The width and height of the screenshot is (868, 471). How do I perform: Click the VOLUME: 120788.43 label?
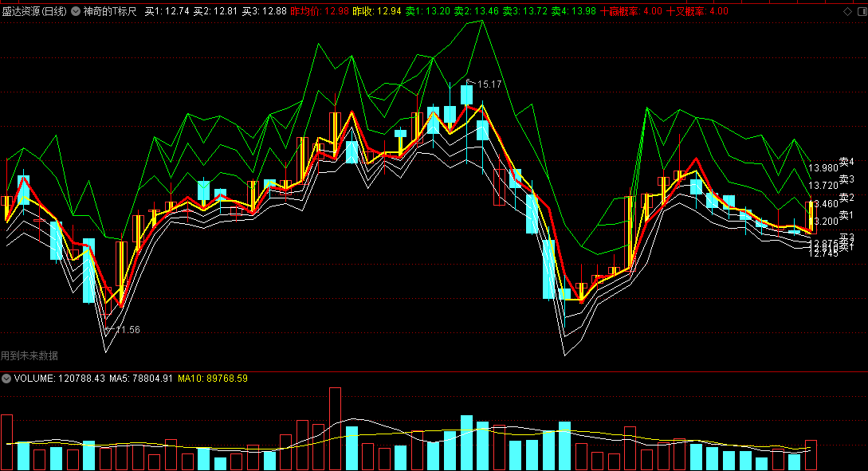(59, 379)
